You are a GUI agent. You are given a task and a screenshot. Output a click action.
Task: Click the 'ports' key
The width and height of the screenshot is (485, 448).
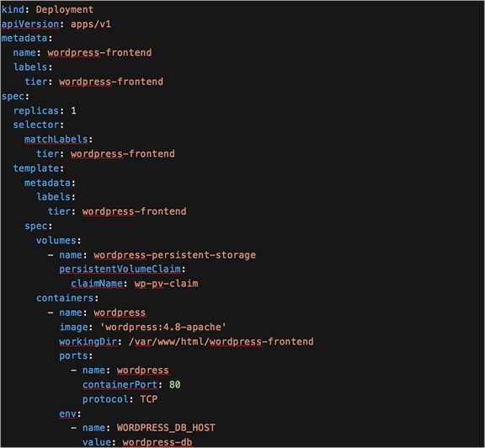coord(73,356)
